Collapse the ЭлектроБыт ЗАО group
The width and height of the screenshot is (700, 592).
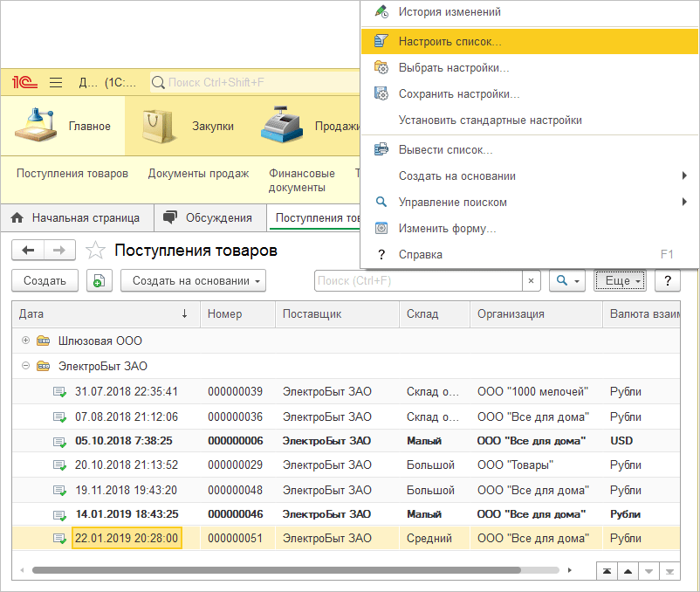pyautogui.click(x=26, y=366)
